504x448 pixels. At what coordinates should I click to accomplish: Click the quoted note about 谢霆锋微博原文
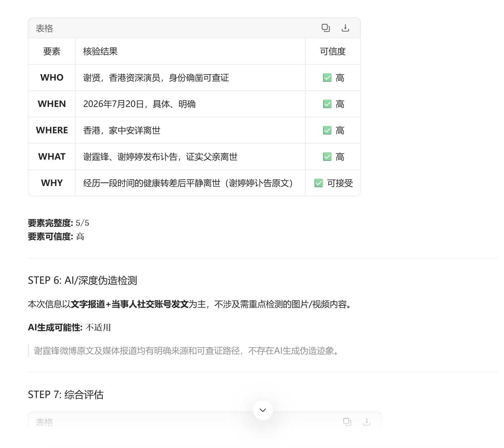[187, 351]
